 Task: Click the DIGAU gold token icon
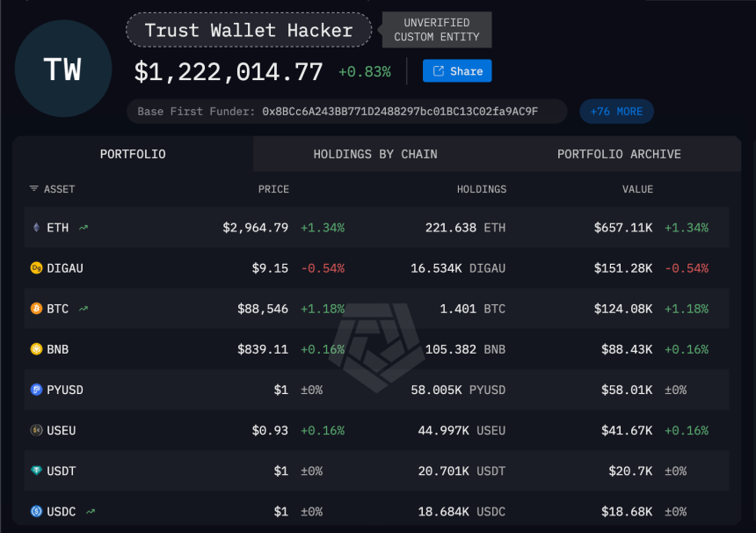(34, 267)
